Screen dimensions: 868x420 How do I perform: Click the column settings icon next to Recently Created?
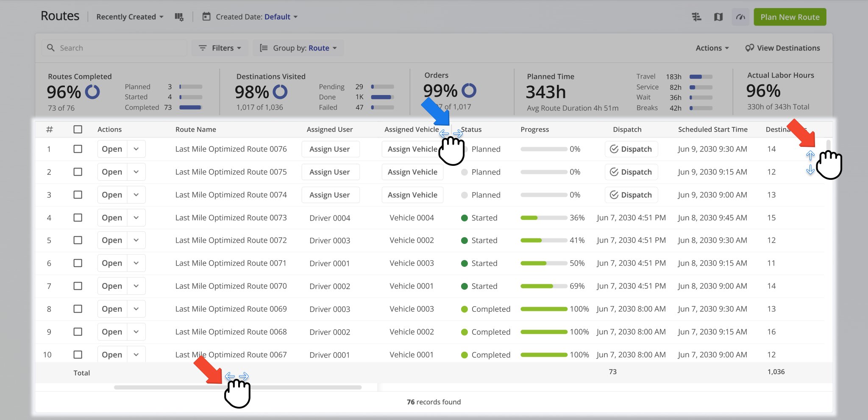[x=179, y=17]
